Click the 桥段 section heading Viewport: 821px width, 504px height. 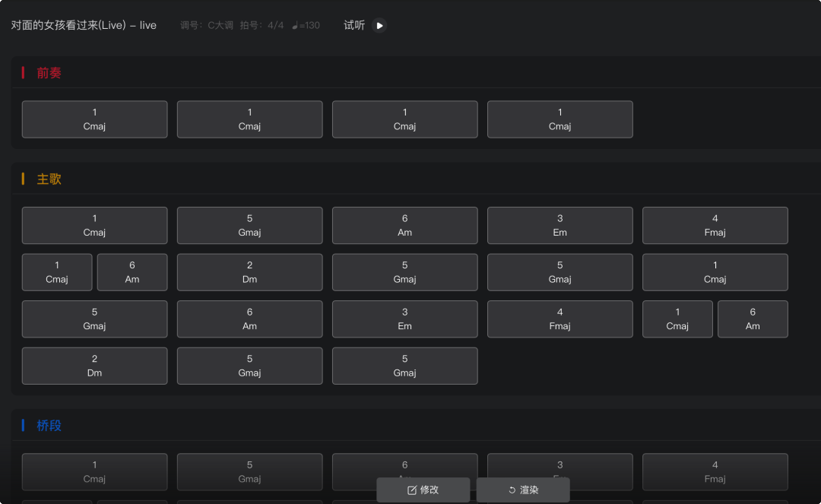pyautogui.click(x=49, y=426)
